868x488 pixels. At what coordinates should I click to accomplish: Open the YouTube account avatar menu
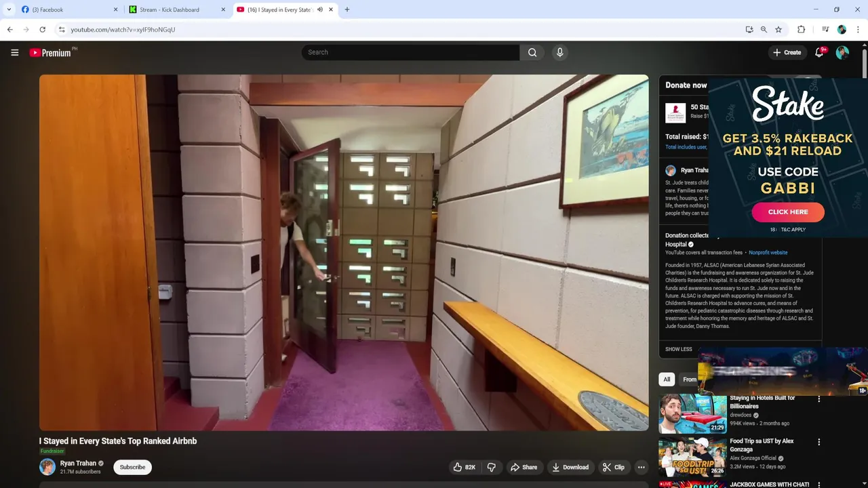click(842, 52)
